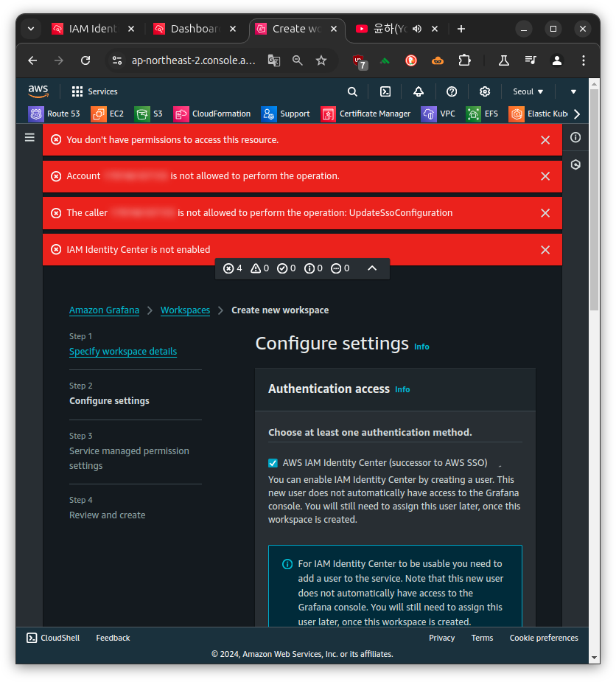Image resolution: width=616 pixels, height=682 pixels.
Task: Open CloudShell from footer
Action: click(x=53, y=638)
